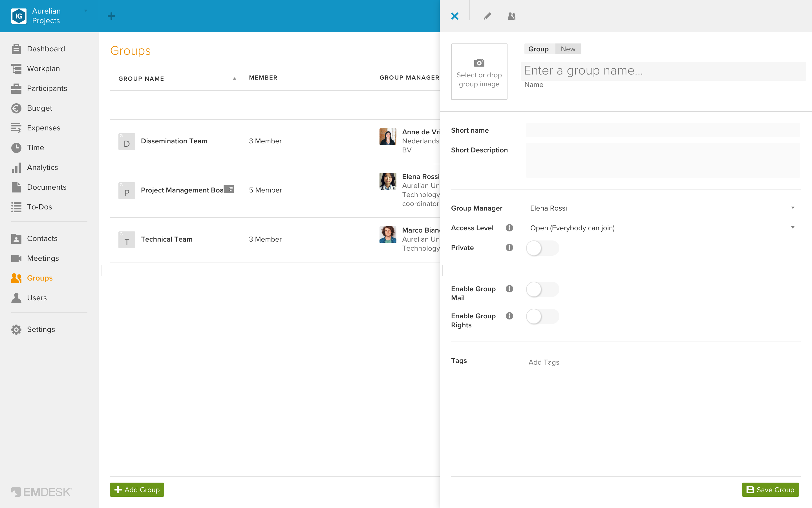Click the Save Group button
Viewport: 812px width, 508px height.
tap(770, 490)
